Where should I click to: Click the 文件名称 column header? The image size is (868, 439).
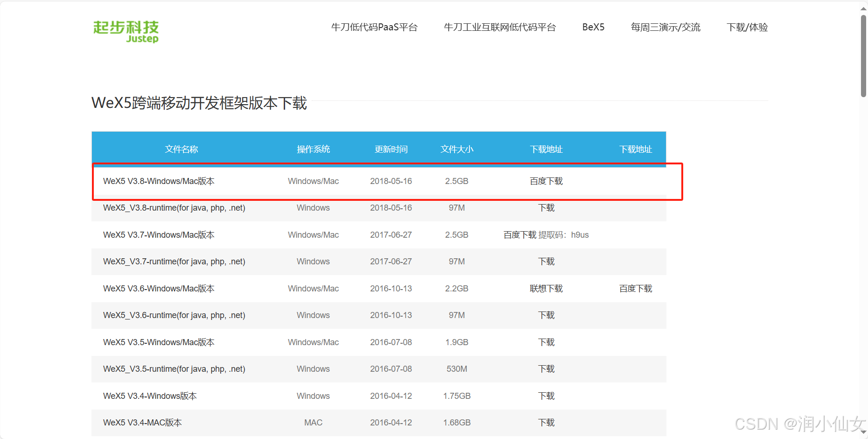click(182, 149)
